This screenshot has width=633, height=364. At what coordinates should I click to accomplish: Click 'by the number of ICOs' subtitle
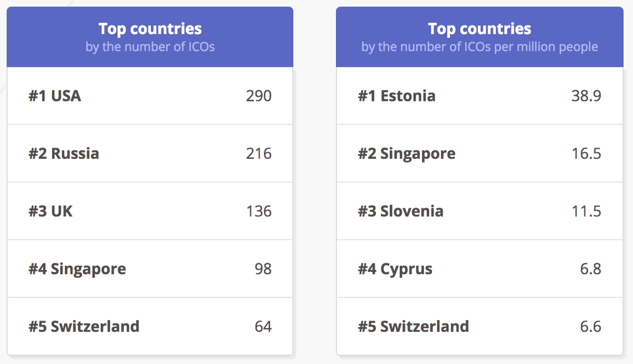coord(150,47)
